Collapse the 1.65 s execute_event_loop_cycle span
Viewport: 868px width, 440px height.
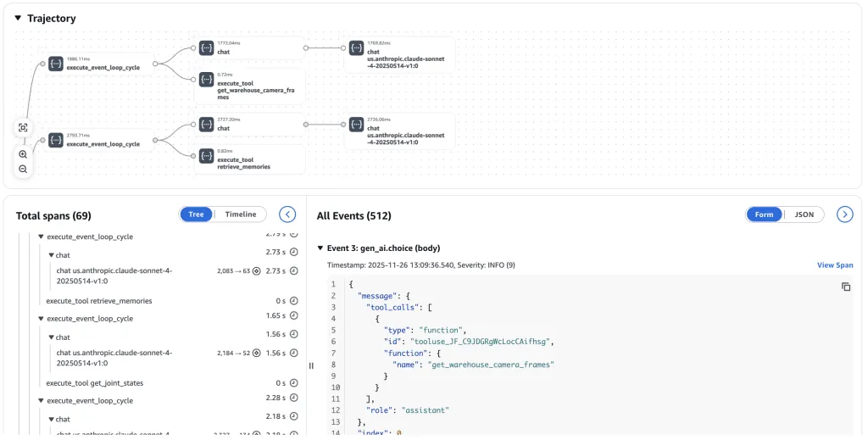pyautogui.click(x=40, y=319)
